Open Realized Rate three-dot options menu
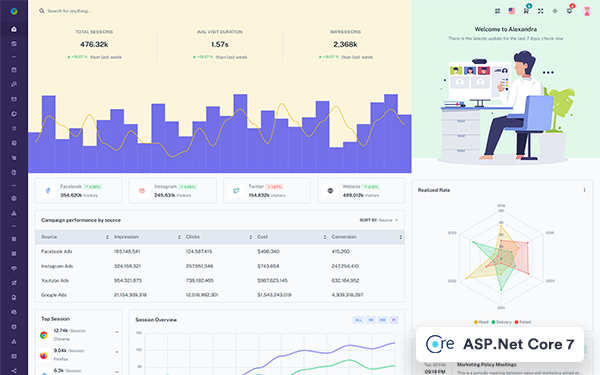This screenshot has width=600, height=375. (584, 190)
